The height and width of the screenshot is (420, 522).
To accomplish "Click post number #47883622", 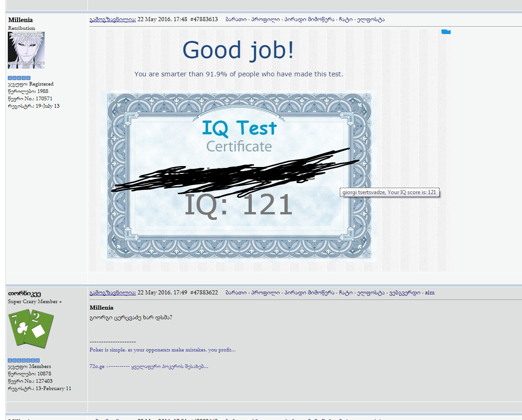I will tap(204, 293).
